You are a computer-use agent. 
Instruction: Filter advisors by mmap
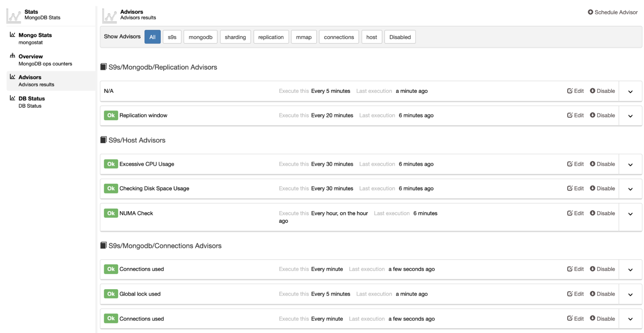(304, 37)
